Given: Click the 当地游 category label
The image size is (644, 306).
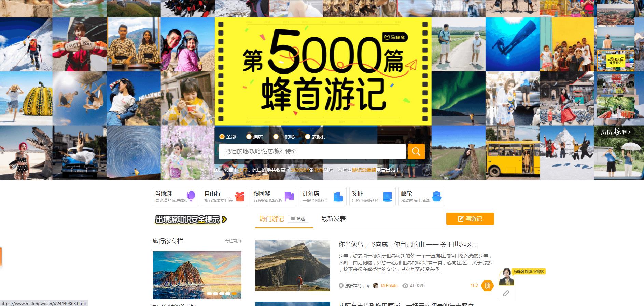Looking at the screenshot, I should [164, 194].
